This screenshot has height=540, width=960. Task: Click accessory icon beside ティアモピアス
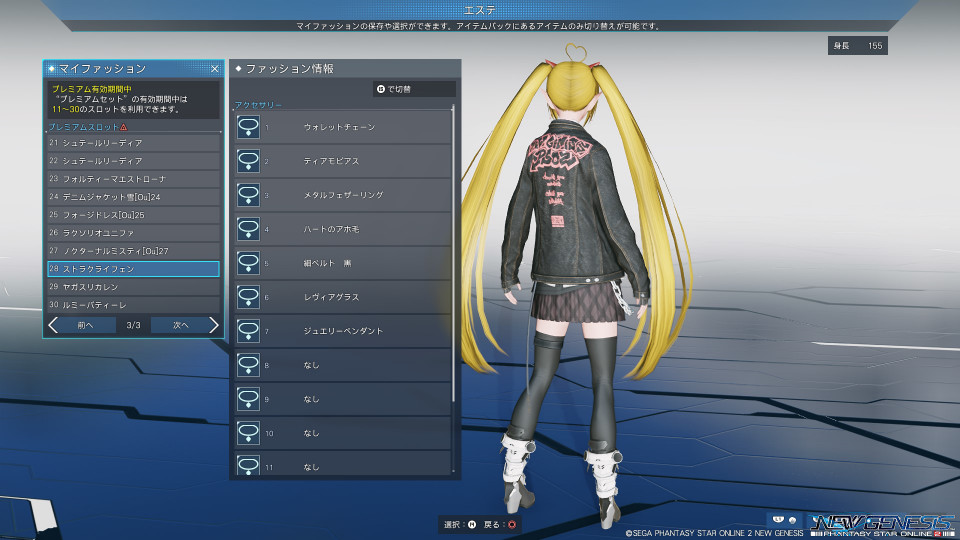[x=248, y=161]
